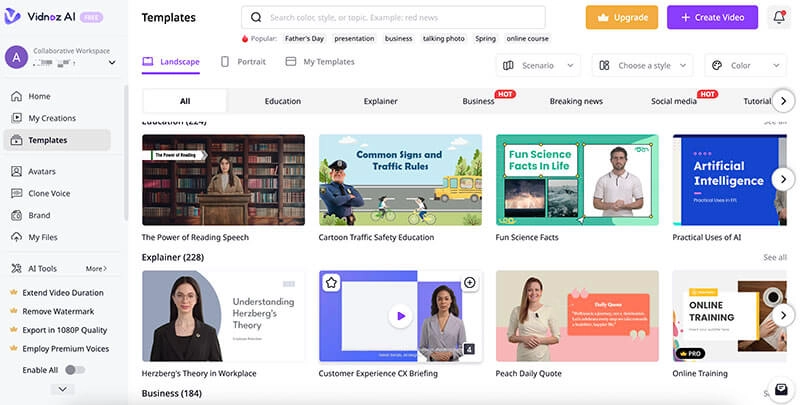Go to Brand section
The image size is (800, 405).
pyautogui.click(x=39, y=215)
